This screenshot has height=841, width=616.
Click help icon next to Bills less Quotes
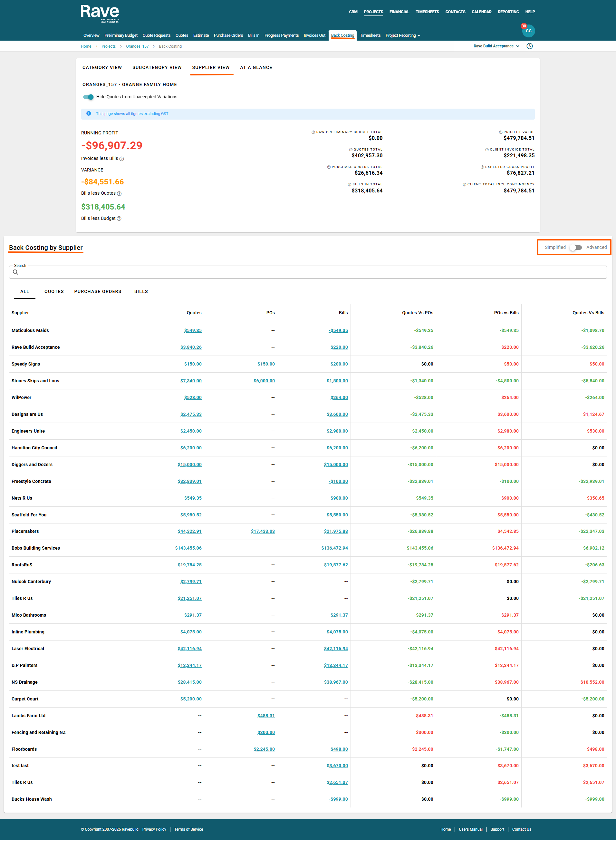click(119, 194)
